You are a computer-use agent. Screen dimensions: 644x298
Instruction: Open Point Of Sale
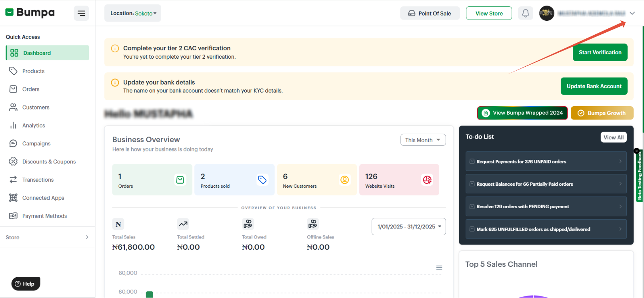[x=430, y=13]
